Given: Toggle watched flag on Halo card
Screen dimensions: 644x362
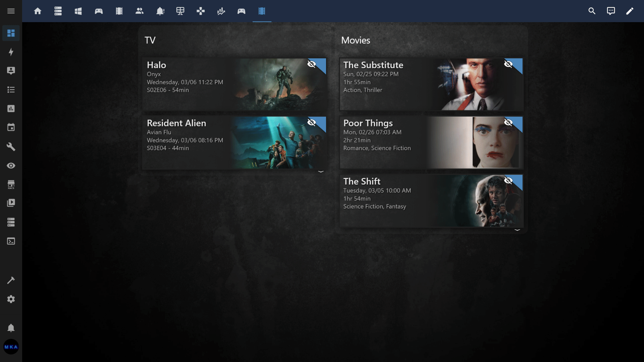Looking at the screenshot, I should [x=312, y=64].
